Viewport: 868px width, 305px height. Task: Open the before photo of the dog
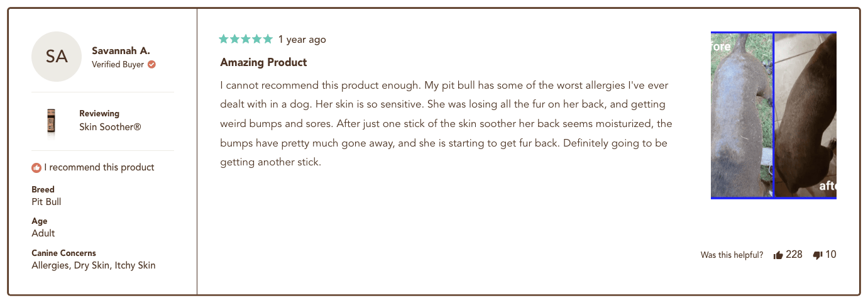point(742,115)
